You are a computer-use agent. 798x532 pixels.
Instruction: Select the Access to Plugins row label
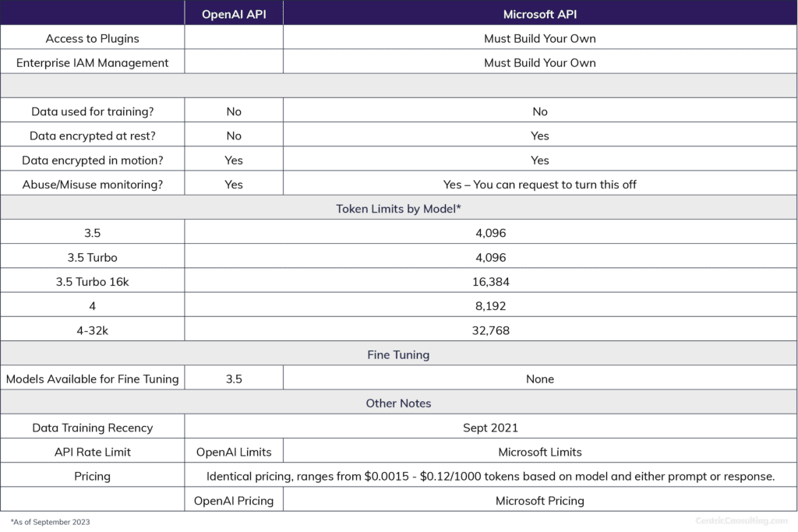[92, 38]
